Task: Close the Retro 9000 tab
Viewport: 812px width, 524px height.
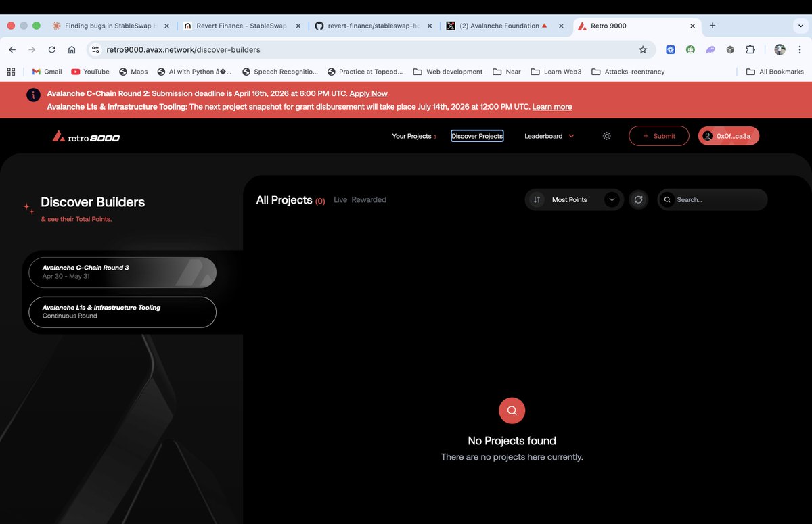Action: (x=692, y=26)
